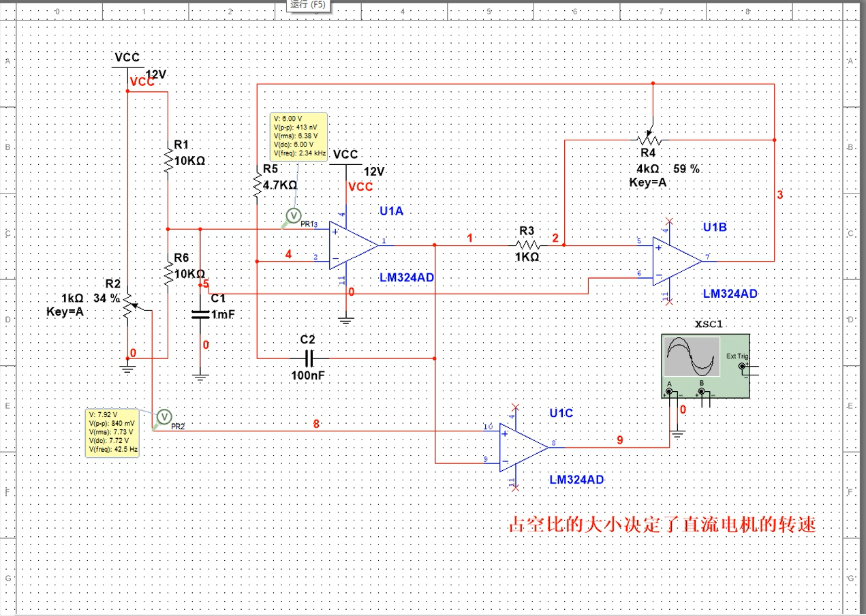This screenshot has height=616, width=866.
Task: Click the PR1 probe measurement readout
Action: coord(298,134)
